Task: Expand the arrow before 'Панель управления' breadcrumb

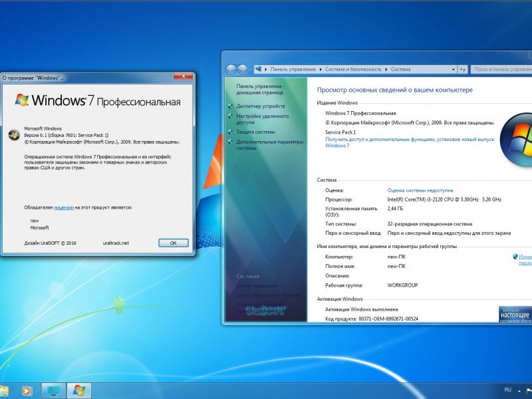Action: pos(266,69)
